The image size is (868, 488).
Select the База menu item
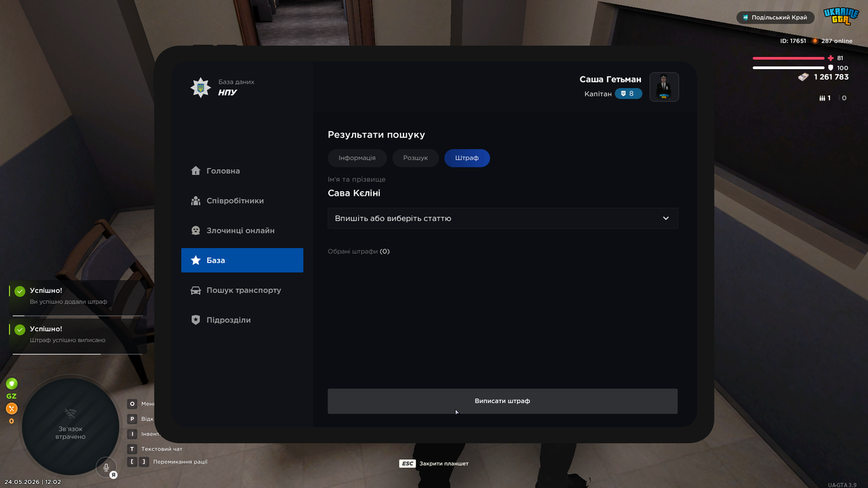(x=242, y=260)
